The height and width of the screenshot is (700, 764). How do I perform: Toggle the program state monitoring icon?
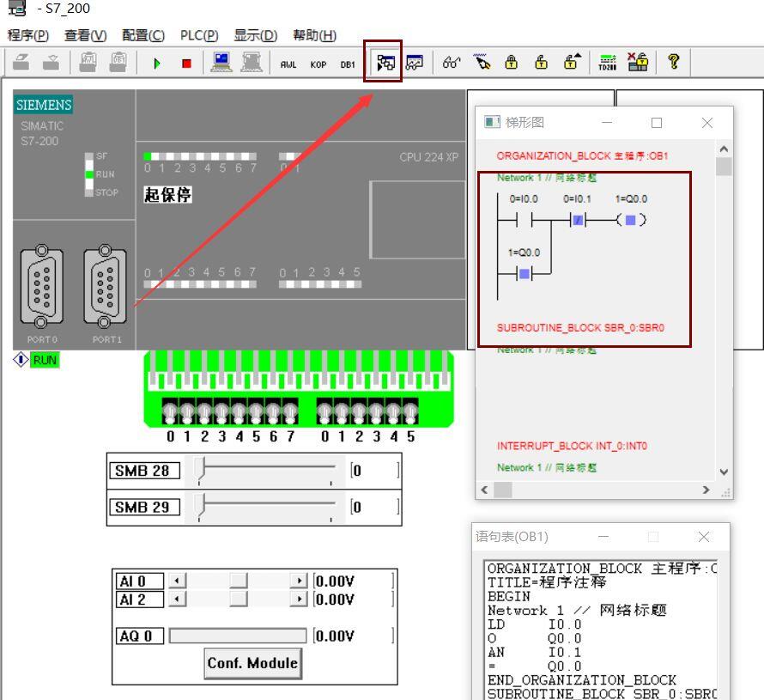coord(385,63)
